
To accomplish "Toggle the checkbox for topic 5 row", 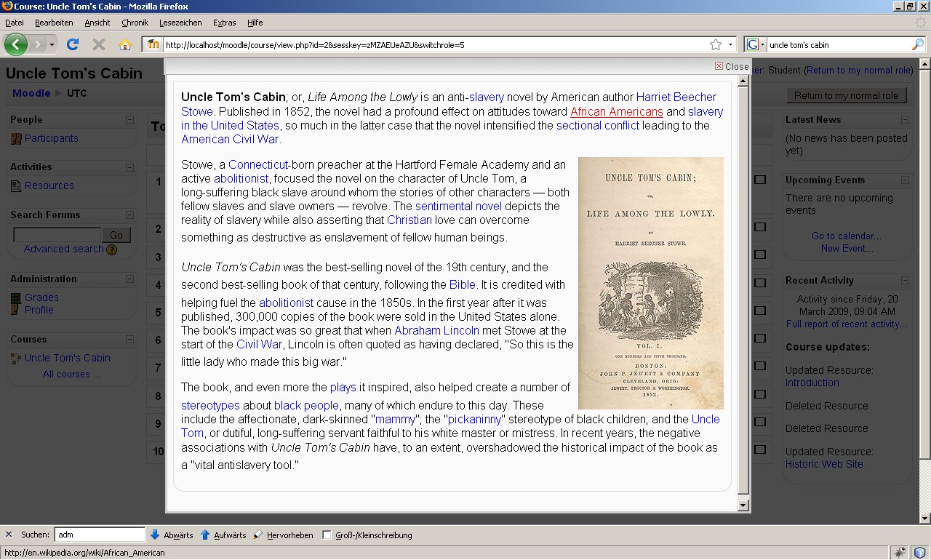I will click(x=760, y=311).
